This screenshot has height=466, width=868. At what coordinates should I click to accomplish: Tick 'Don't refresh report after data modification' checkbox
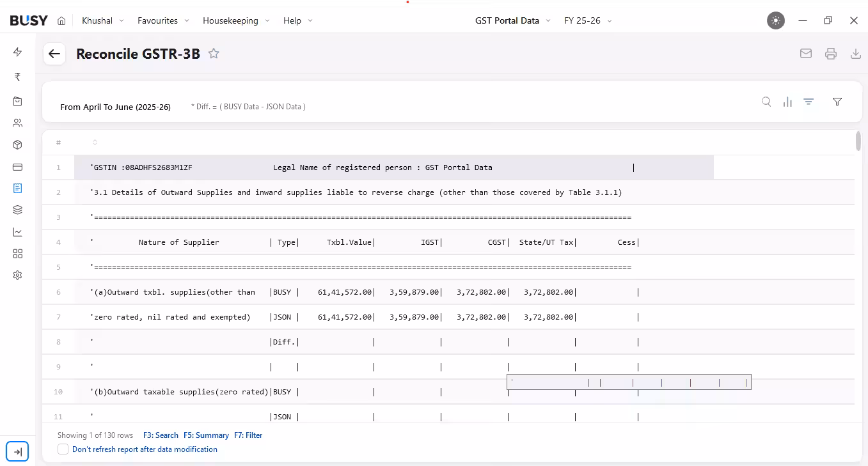pos(63,449)
